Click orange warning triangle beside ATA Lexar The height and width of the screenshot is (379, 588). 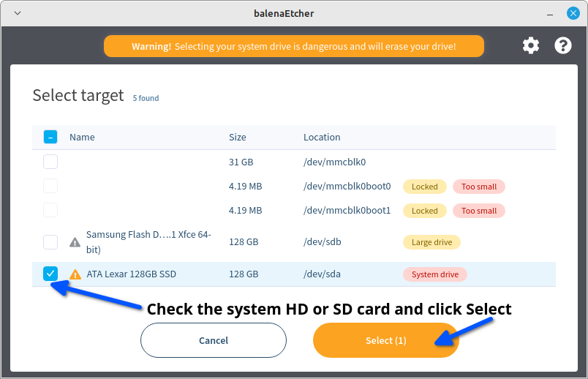click(75, 274)
